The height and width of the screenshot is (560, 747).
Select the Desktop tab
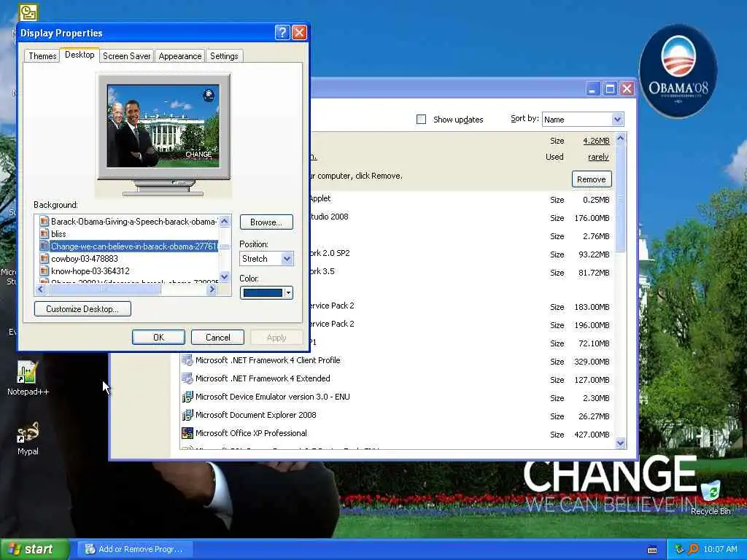pyautogui.click(x=80, y=55)
